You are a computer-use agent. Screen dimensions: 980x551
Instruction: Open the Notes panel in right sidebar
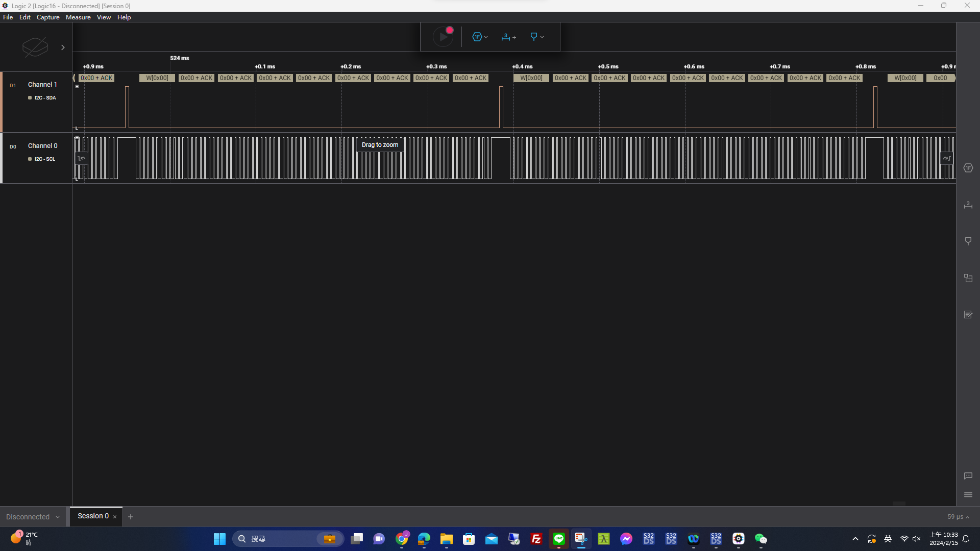click(968, 315)
